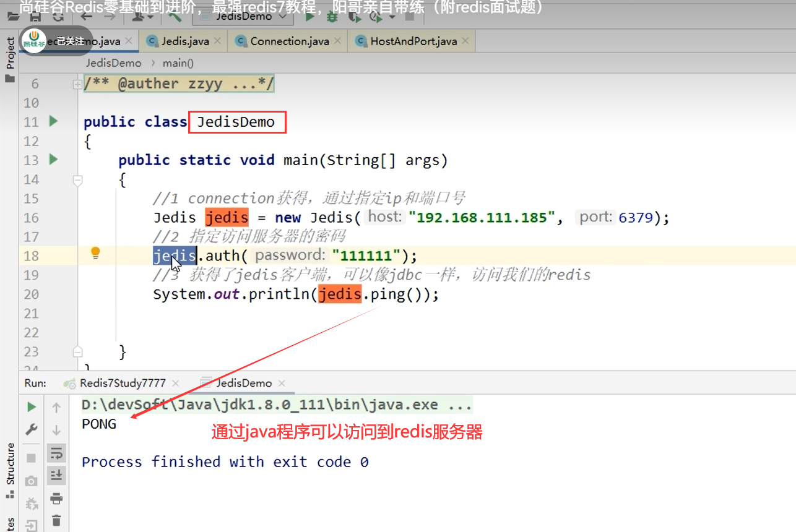Build project with the hammer icon

coord(175,17)
